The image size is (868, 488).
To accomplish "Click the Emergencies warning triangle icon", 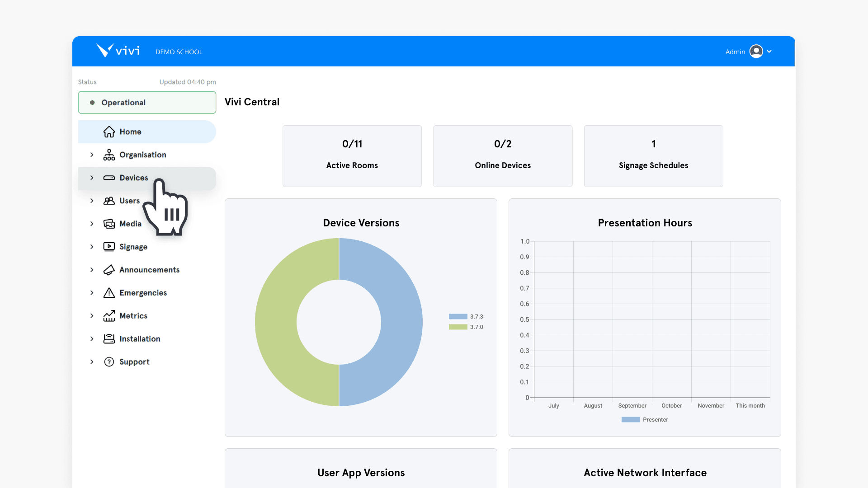I will click(x=109, y=293).
